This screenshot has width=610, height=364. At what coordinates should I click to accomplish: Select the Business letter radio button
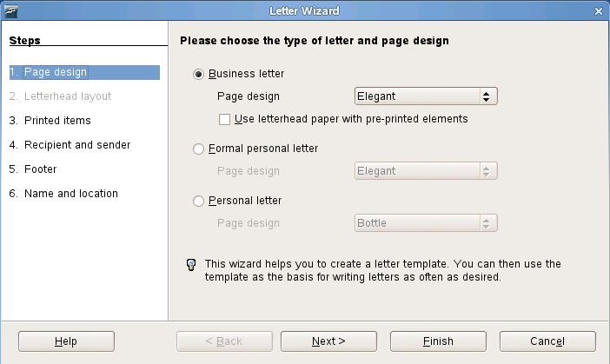pos(199,74)
